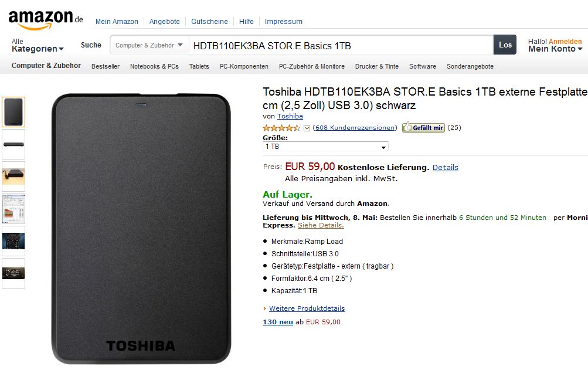Viewport: 588px width, 380px height.
Task: Click the Gefällt mir thumbs-up button
Action: (x=423, y=127)
